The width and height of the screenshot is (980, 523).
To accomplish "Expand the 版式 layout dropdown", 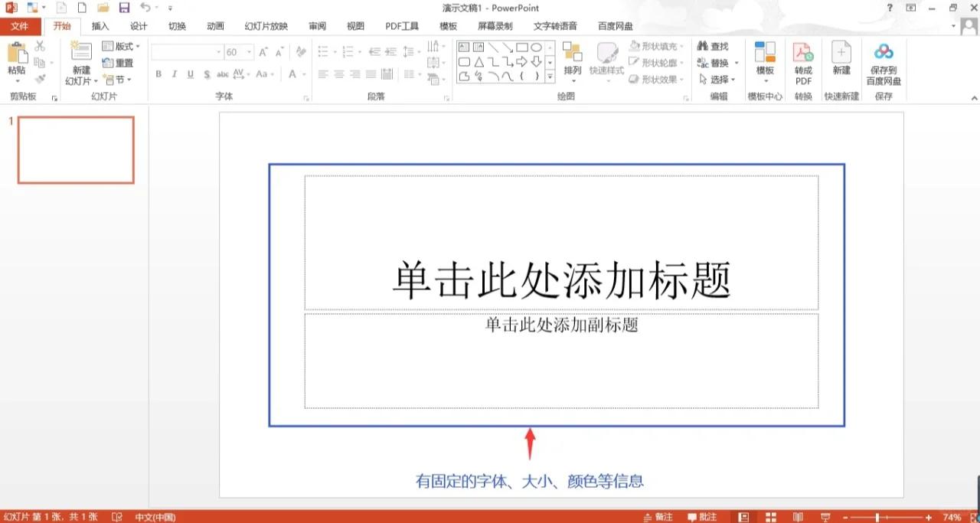I will pyautogui.click(x=121, y=47).
